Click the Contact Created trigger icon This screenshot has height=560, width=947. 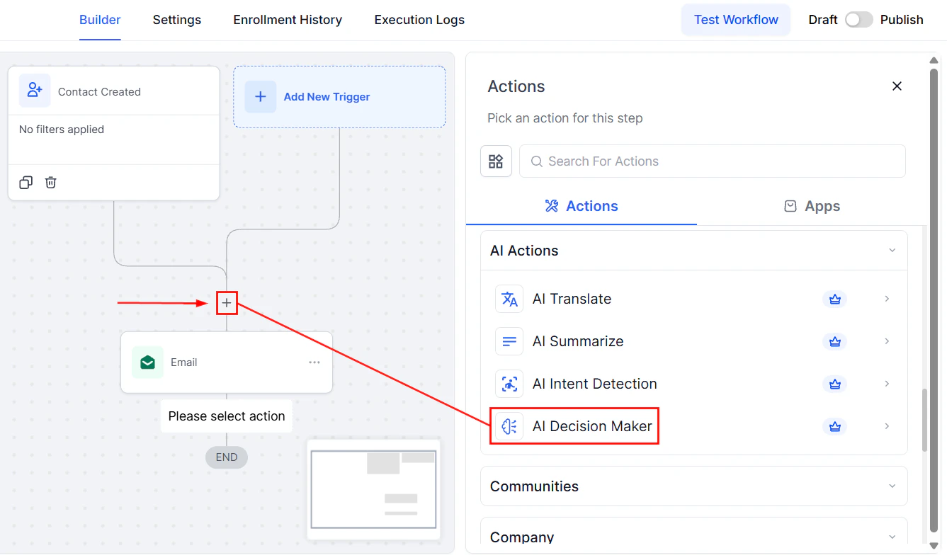tap(35, 91)
